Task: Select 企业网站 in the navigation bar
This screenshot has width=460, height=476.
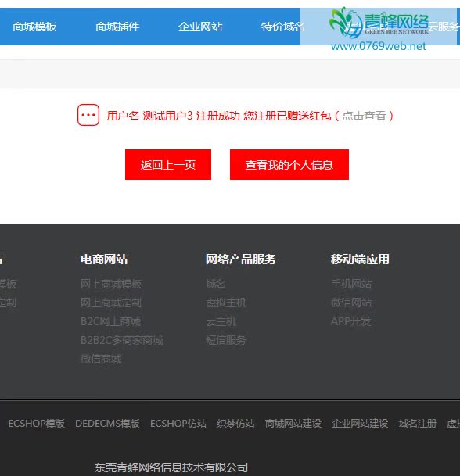Action: (x=200, y=27)
